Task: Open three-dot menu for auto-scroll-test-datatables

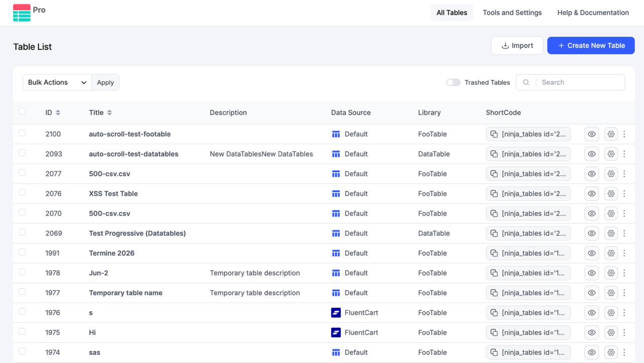Action: pos(624,154)
